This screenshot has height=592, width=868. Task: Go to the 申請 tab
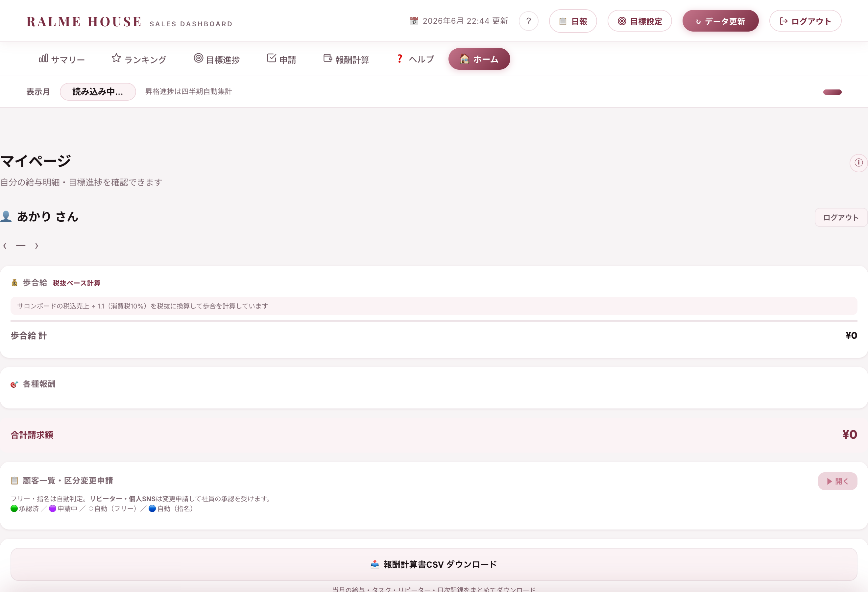[x=282, y=59]
